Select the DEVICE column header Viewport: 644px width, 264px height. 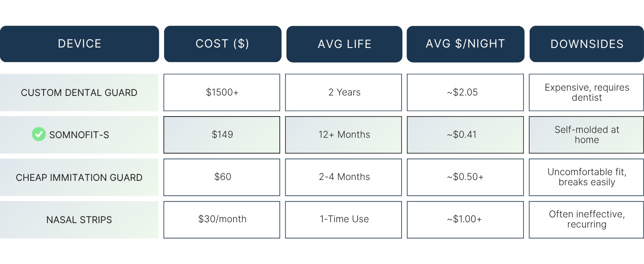(x=79, y=44)
